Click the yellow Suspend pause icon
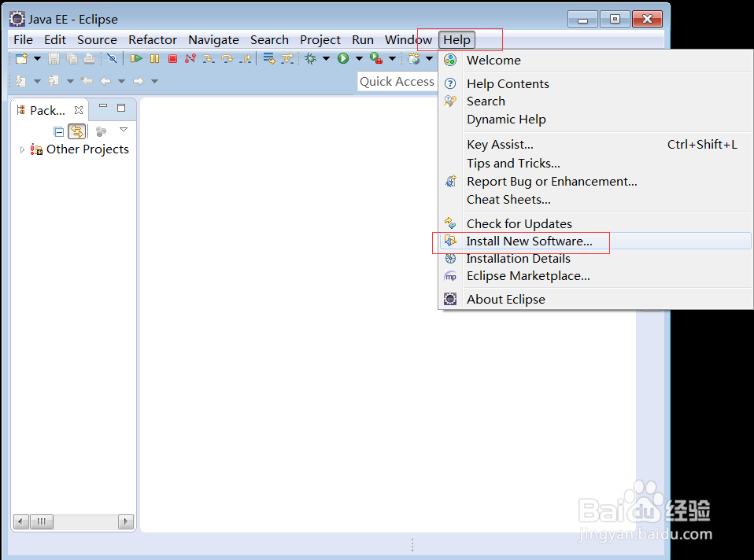This screenshot has height=560, width=754. point(154,59)
